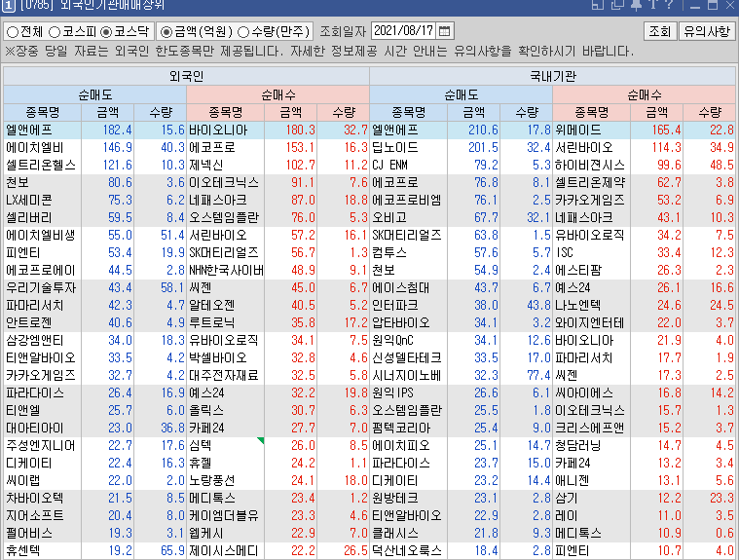Open help via the question mark icon
Image resolution: width=739 pixels, height=560 pixels.
669,4
